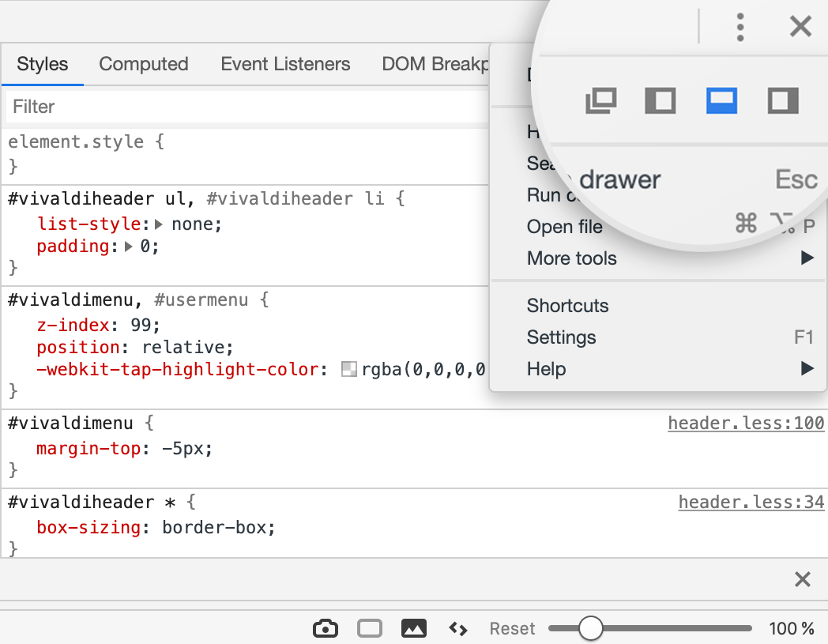Viewport: 828px width, 644px height.
Task: Switch to the Computed tab
Action: click(144, 64)
